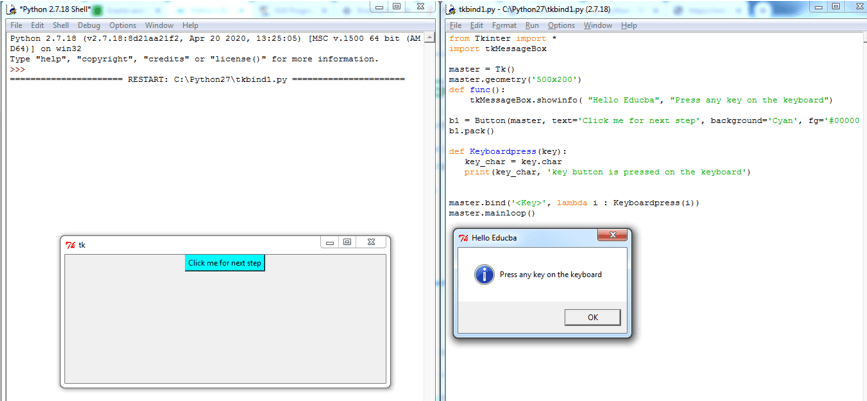Maximize the tkbind1.py editor window
The image size is (867, 401).
pyautogui.click(x=835, y=7)
